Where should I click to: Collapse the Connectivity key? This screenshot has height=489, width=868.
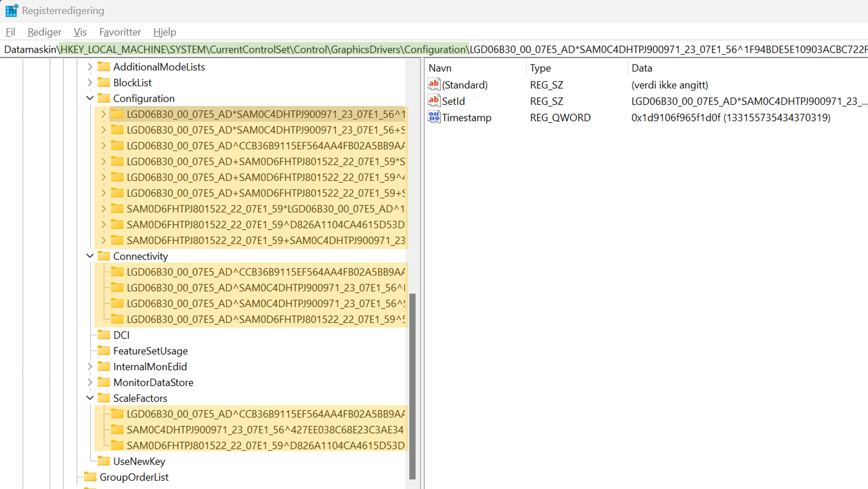pyautogui.click(x=90, y=256)
